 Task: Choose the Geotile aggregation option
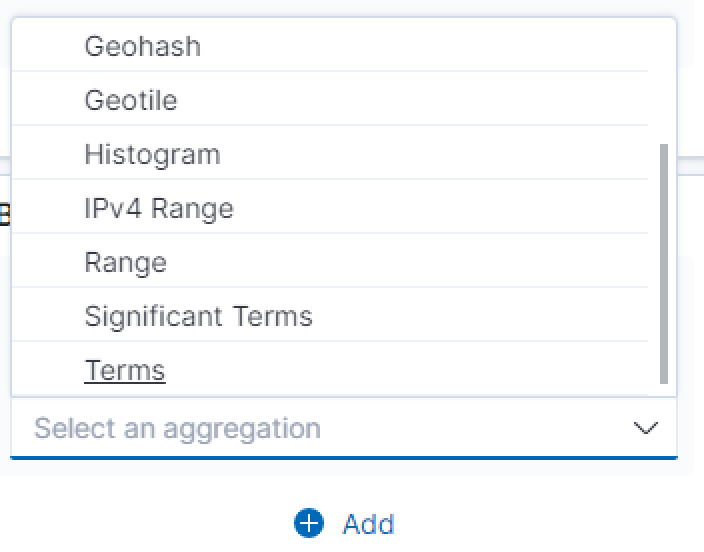tap(131, 101)
